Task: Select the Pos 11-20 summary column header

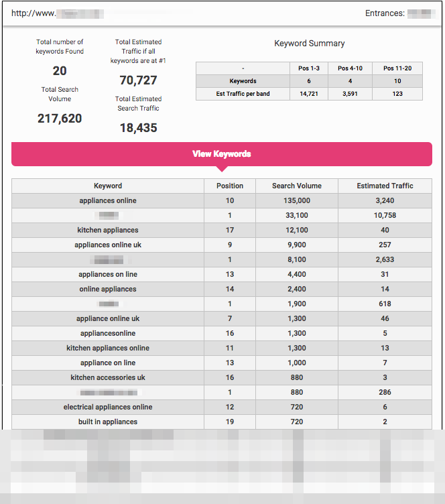Action: [x=397, y=68]
